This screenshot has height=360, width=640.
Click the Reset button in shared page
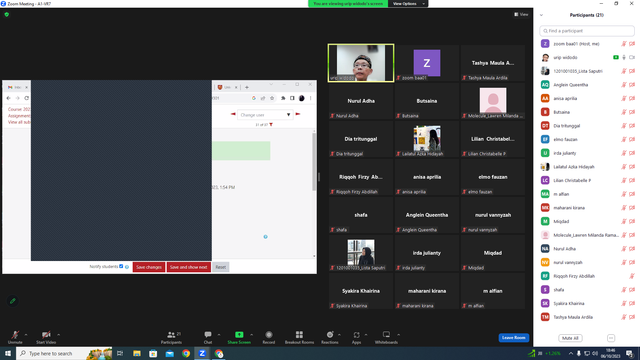point(220,267)
